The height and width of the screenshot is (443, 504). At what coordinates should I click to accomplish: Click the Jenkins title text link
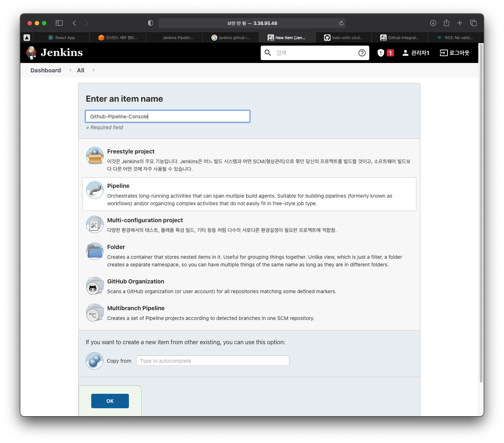pos(62,52)
